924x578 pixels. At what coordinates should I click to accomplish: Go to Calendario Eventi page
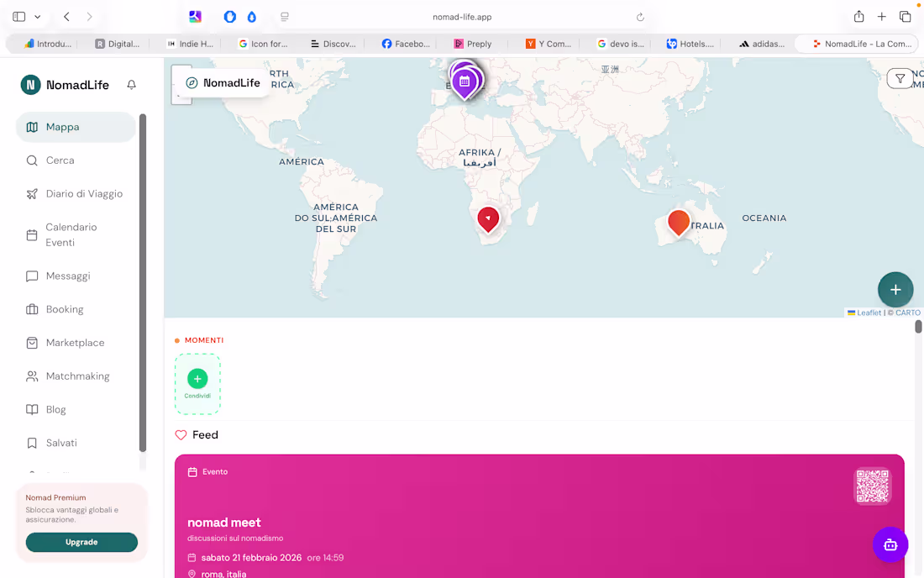click(x=71, y=234)
